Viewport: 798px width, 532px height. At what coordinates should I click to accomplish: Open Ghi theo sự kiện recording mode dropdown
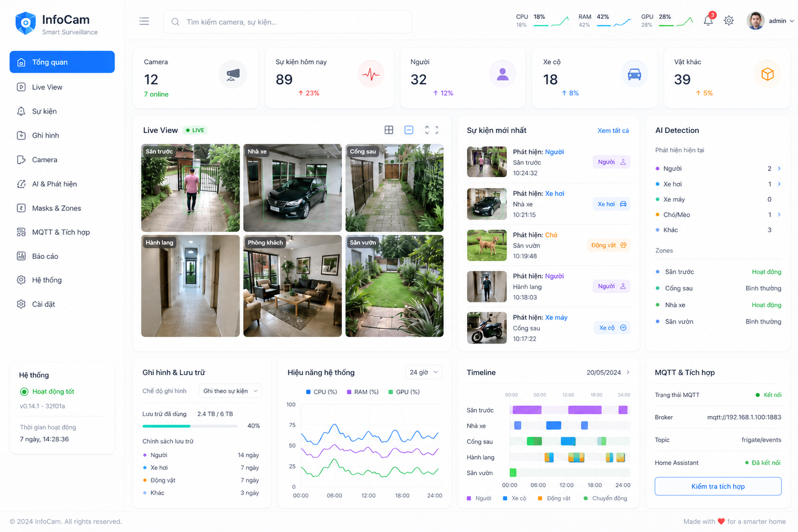click(230, 391)
